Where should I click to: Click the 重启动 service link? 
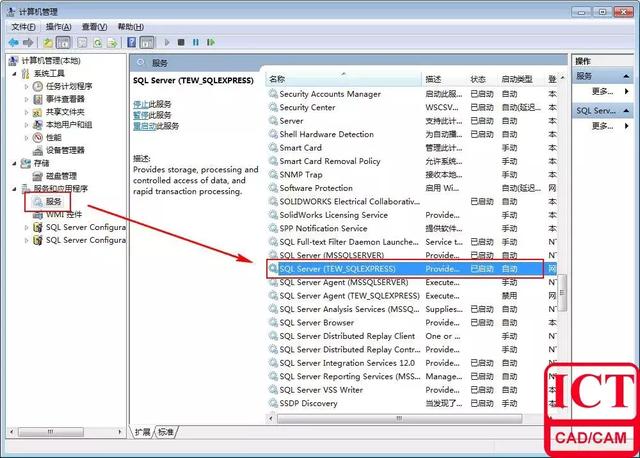[144, 126]
